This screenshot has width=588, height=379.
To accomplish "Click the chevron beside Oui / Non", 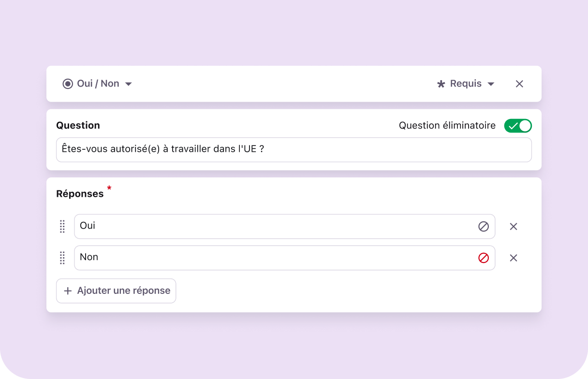I will click(x=128, y=83).
